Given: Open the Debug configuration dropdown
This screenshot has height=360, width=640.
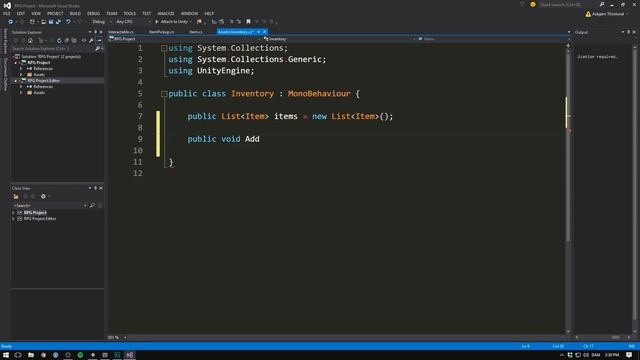Looking at the screenshot, I should [x=101, y=22].
